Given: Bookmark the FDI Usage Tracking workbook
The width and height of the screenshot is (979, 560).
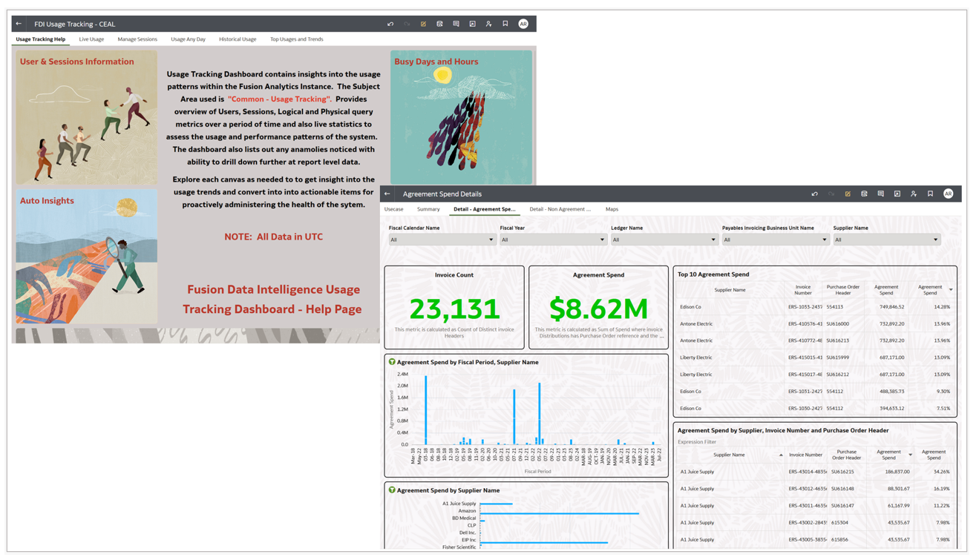Looking at the screenshot, I should coord(505,24).
